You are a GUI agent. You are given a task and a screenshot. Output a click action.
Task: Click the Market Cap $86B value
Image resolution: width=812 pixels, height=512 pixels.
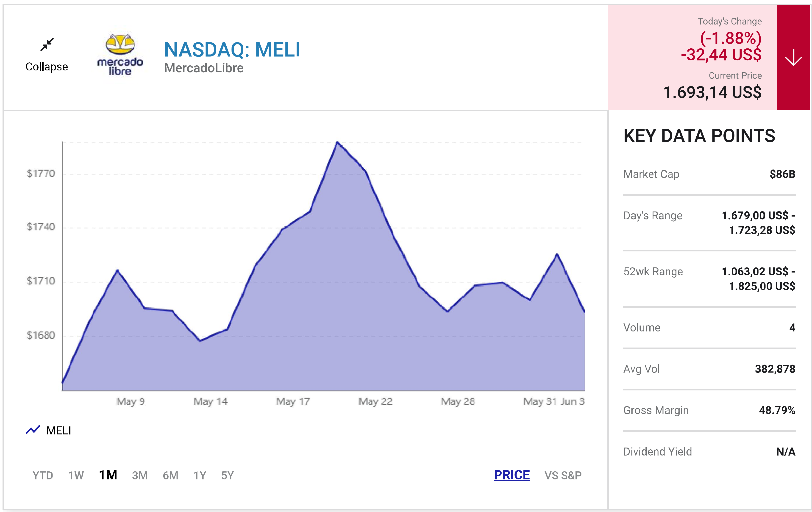(x=782, y=174)
